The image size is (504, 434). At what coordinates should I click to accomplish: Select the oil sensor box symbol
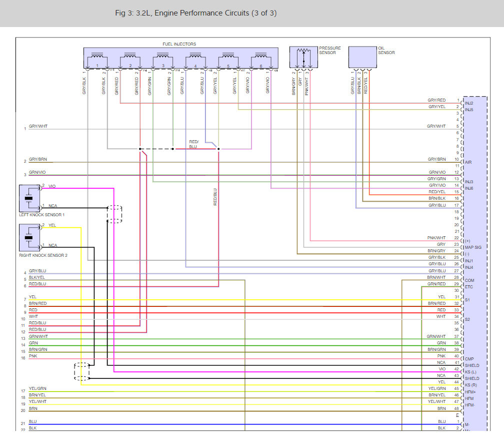(362, 57)
